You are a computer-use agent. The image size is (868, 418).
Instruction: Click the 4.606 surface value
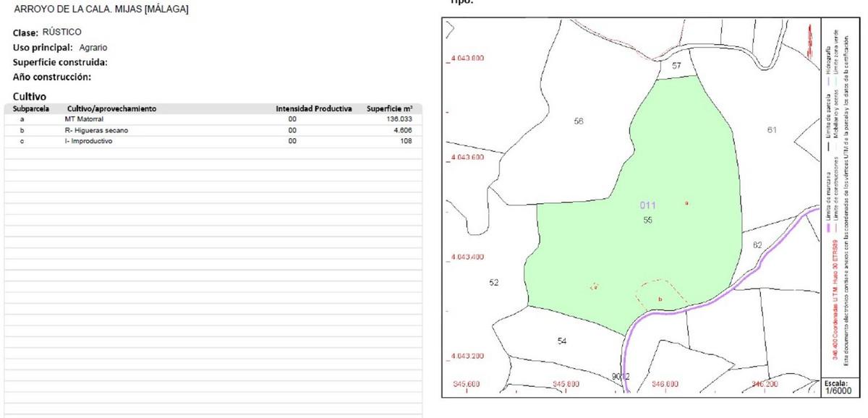pyautogui.click(x=403, y=130)
